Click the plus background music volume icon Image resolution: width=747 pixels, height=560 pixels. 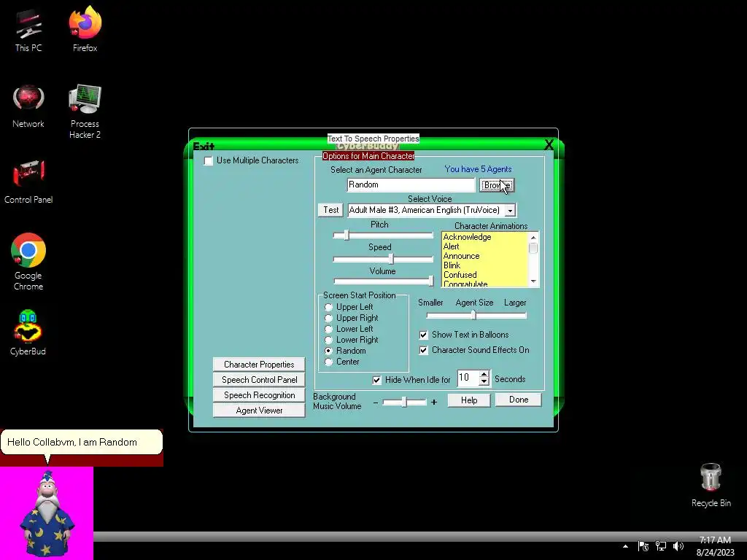[433, 402]
